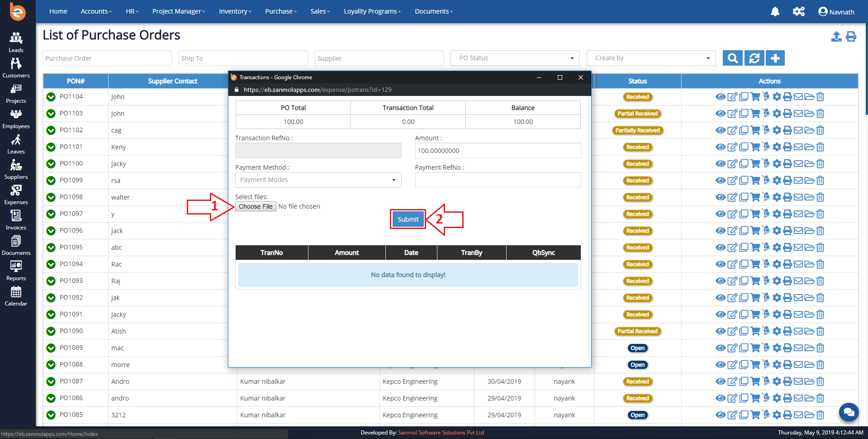Click Home in the top navigation
868x439 pixels.
[x=58, y=11]
